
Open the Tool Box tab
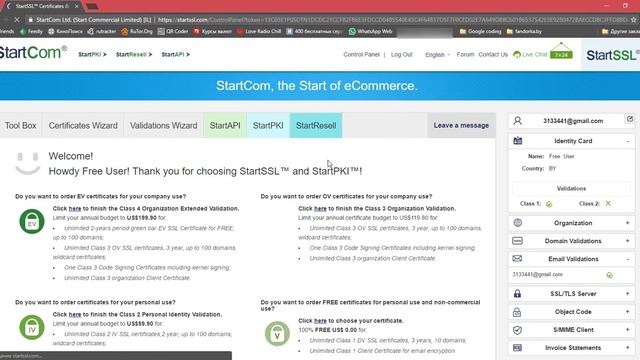[20, 126]
